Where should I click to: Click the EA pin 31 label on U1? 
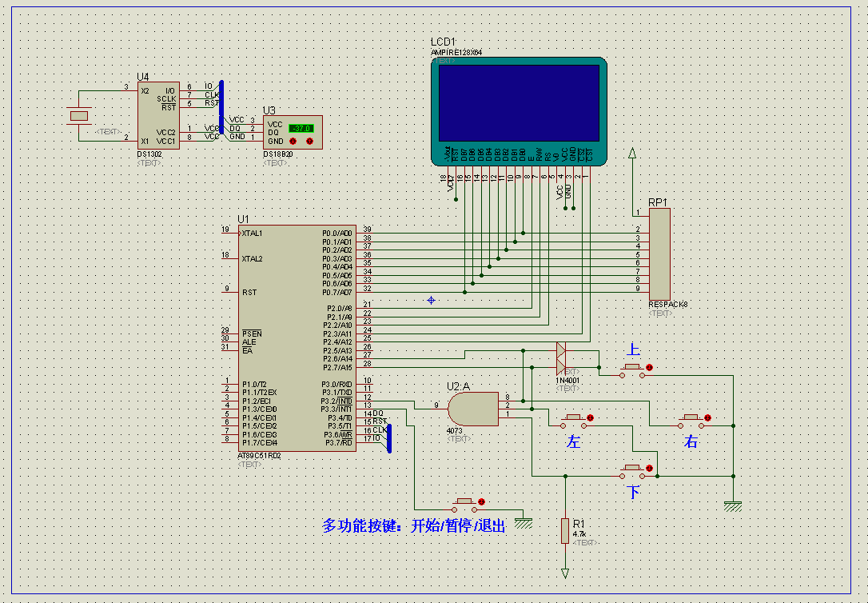click(248, 350)
